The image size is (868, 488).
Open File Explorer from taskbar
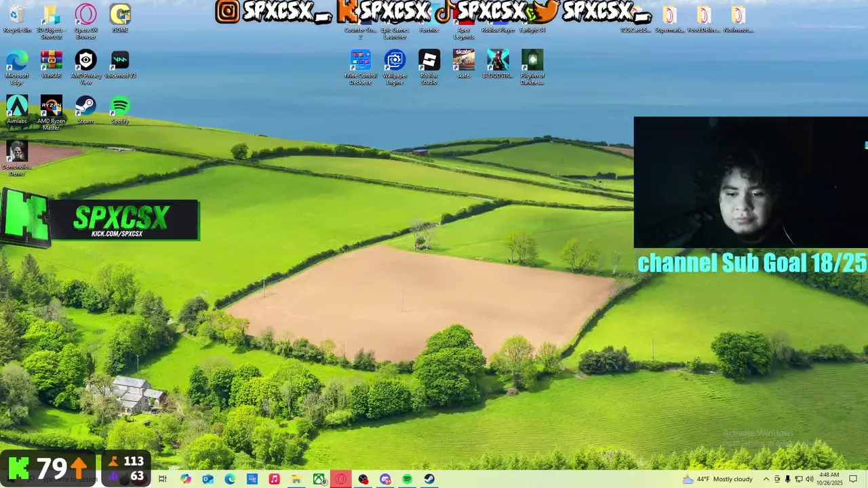296,479
